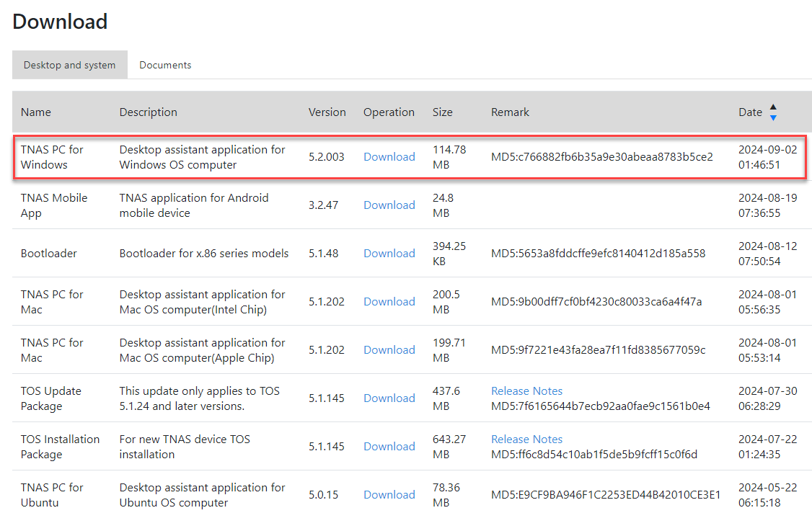Click the Description column header
This screenshot has width=812, height=531.
coord(148,112)
